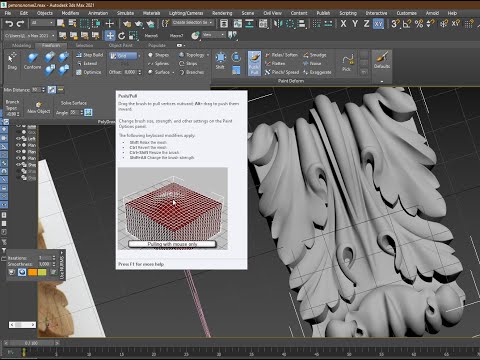Viewport: 480px width, 360px height.
Task: Toggle visibility of the Left layer
Action: click(x=18, y=139)
